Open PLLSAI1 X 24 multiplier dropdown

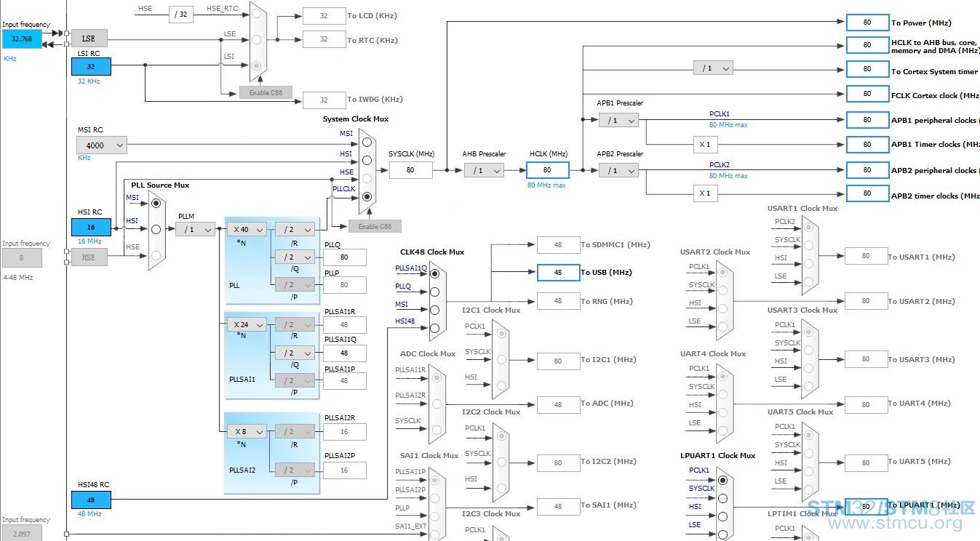247,324
